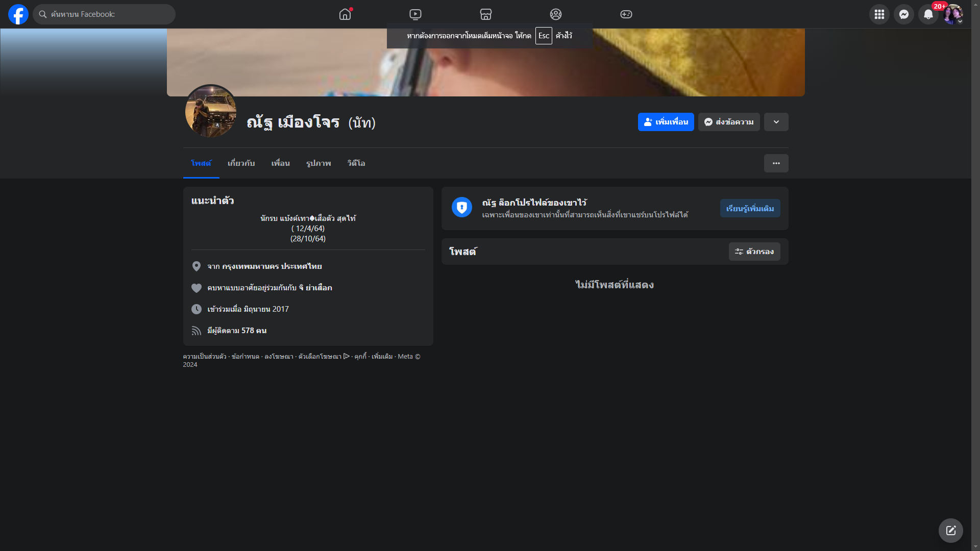Image resolution: width=980 pixels, height=551 pixels.
Task: Click the เพิ่มเพื่อน button
Action: point(666,122)
